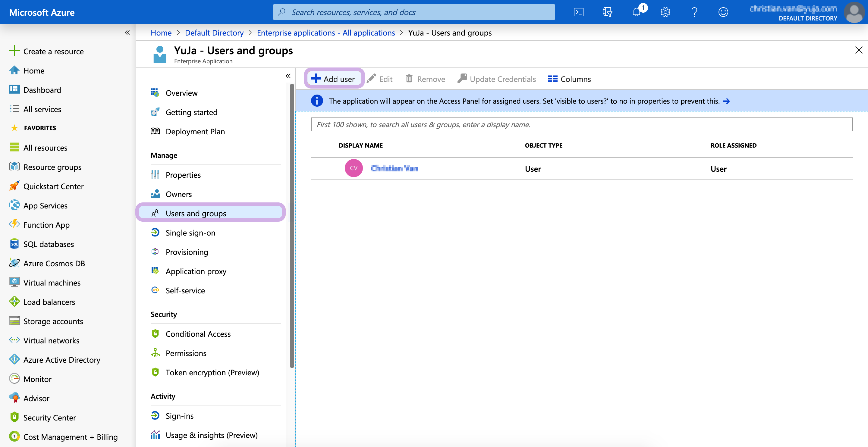Open portal settings gear
The height and width of the screenshot is (447, 868).
[665, 12]
